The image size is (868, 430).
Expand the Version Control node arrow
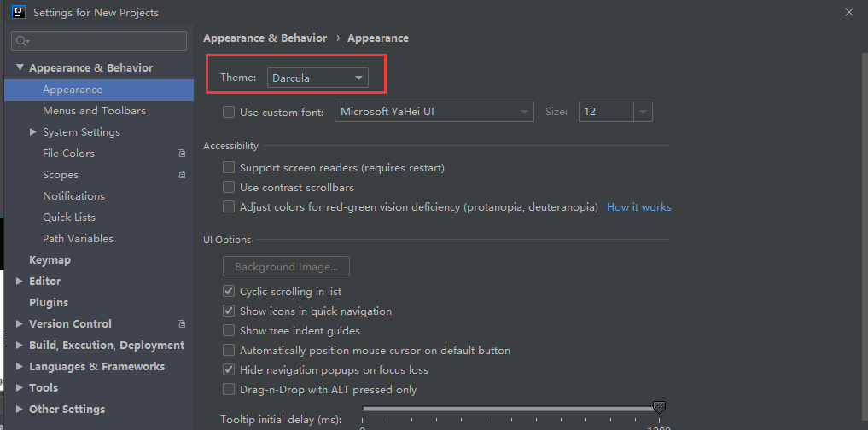click(20, 323)
